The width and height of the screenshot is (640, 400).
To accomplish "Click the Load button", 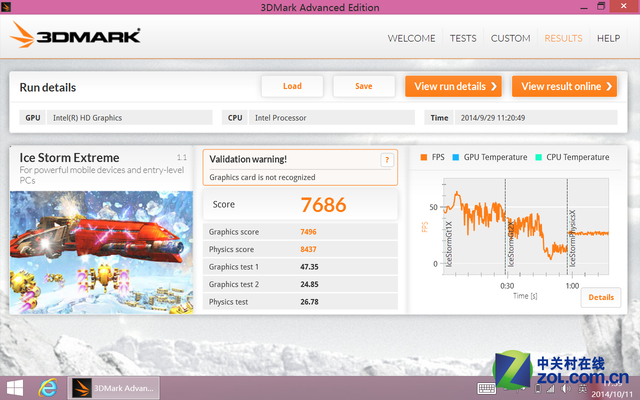I will pyautogui.click(x=292, y=86).
